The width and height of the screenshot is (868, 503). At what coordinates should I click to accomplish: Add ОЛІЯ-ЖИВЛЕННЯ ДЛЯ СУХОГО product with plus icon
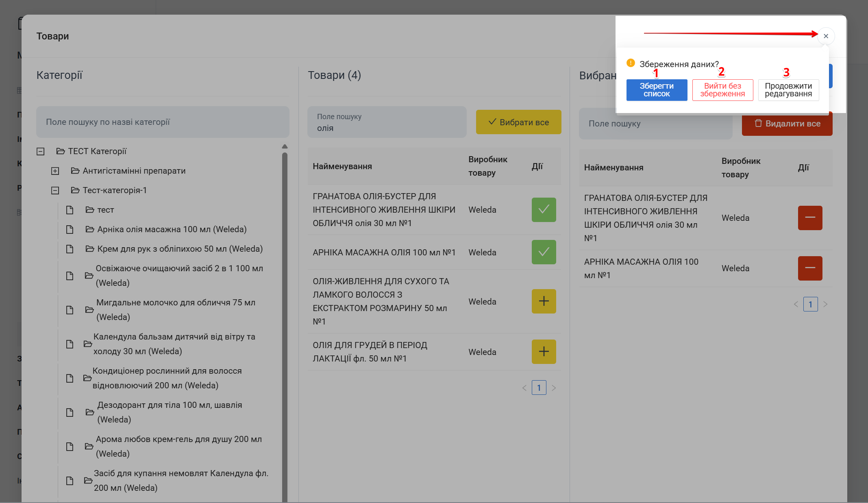(544, 301)
